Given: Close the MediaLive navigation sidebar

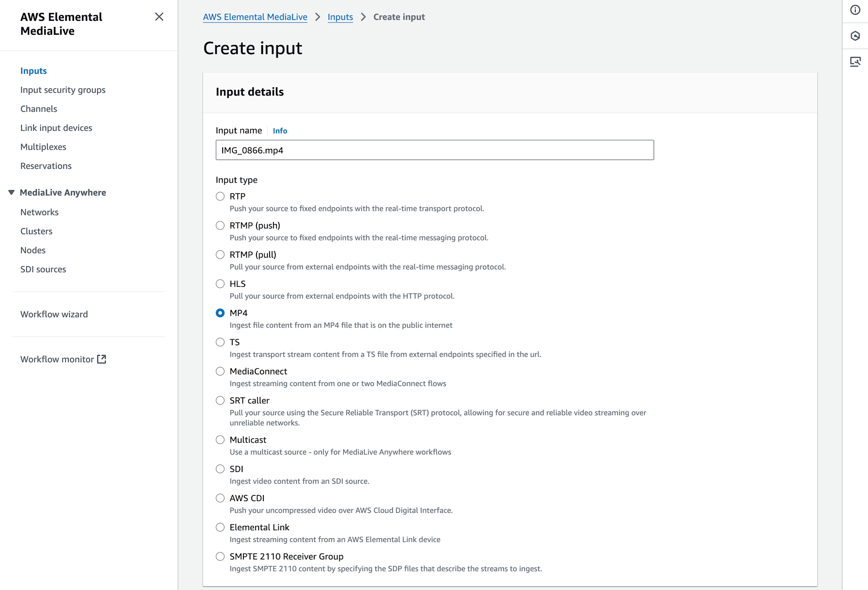Looking at the screenshot, I should coord(159,17).
